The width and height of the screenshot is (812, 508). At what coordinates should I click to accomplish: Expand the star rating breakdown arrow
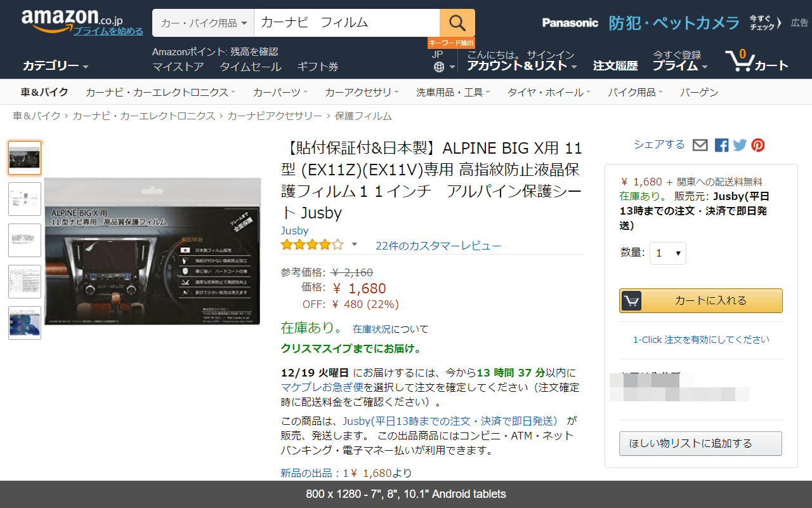point(355,244)
